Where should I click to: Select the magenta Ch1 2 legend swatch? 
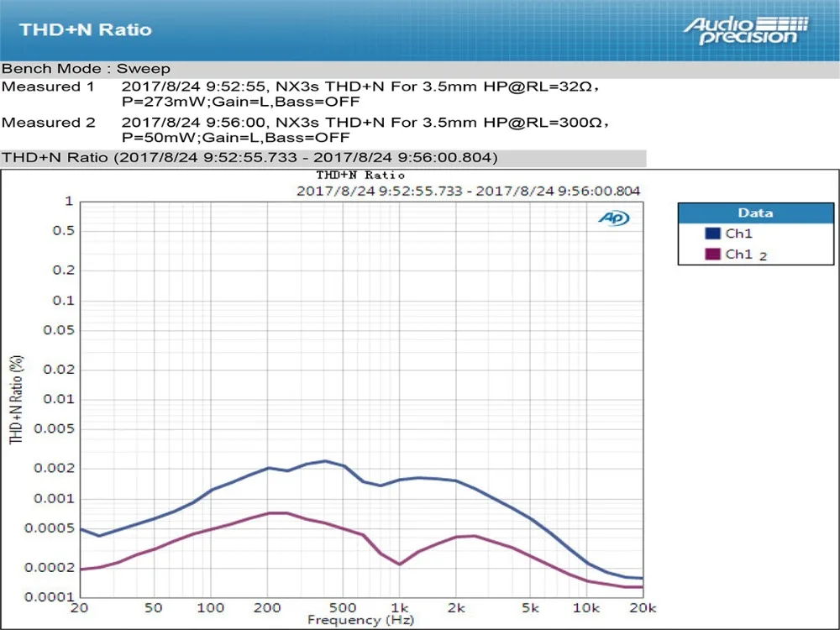(712, 254)
